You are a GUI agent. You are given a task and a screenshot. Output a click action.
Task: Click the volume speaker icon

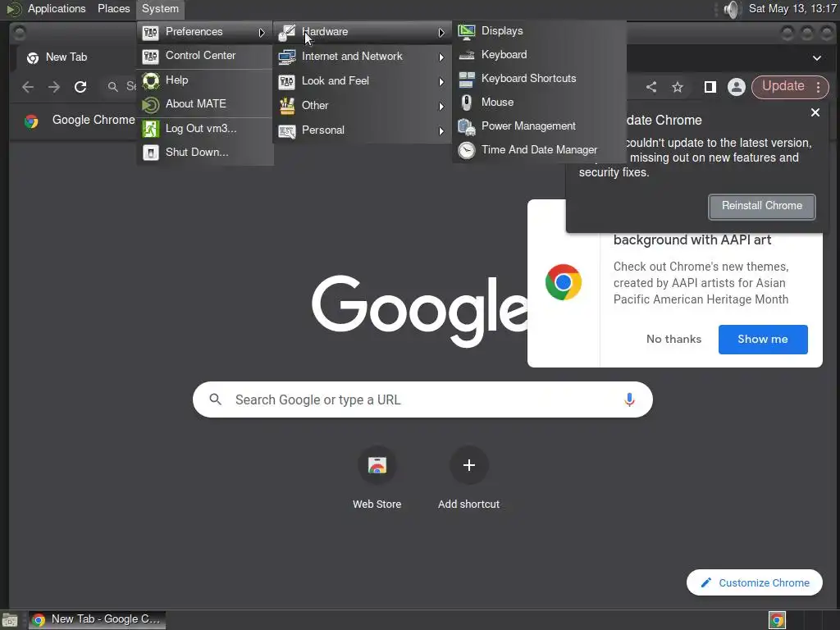coord(731,9)
